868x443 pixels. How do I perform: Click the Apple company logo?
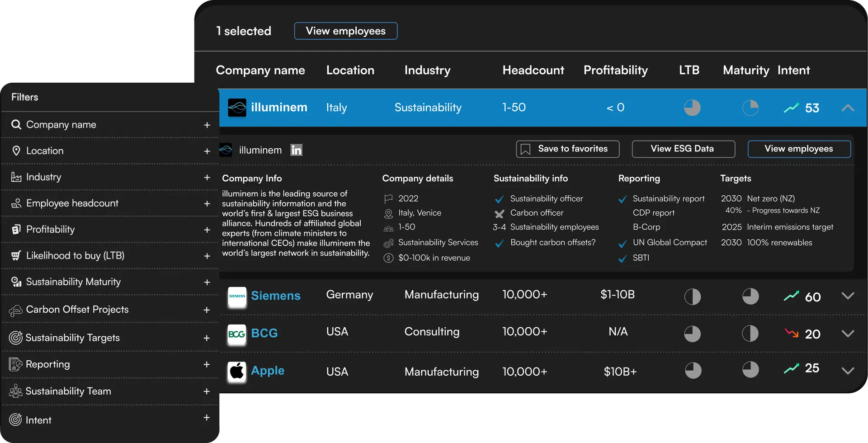click(x=237, y=372)
